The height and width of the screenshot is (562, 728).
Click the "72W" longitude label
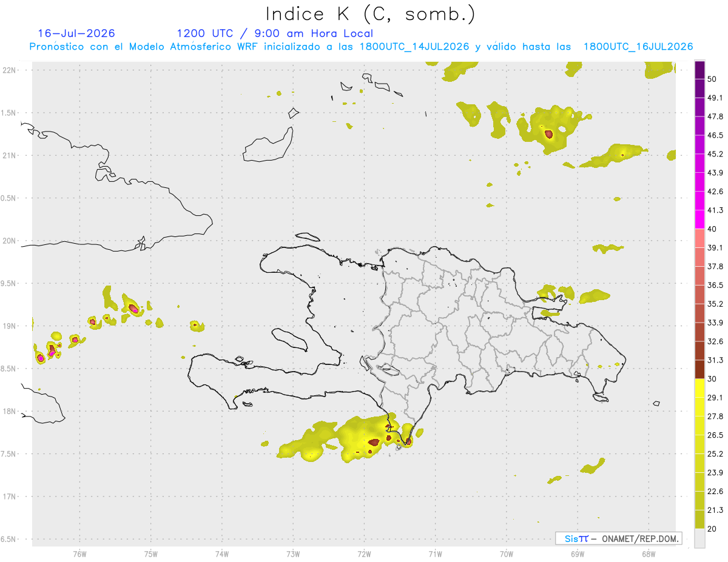point(364,553)
